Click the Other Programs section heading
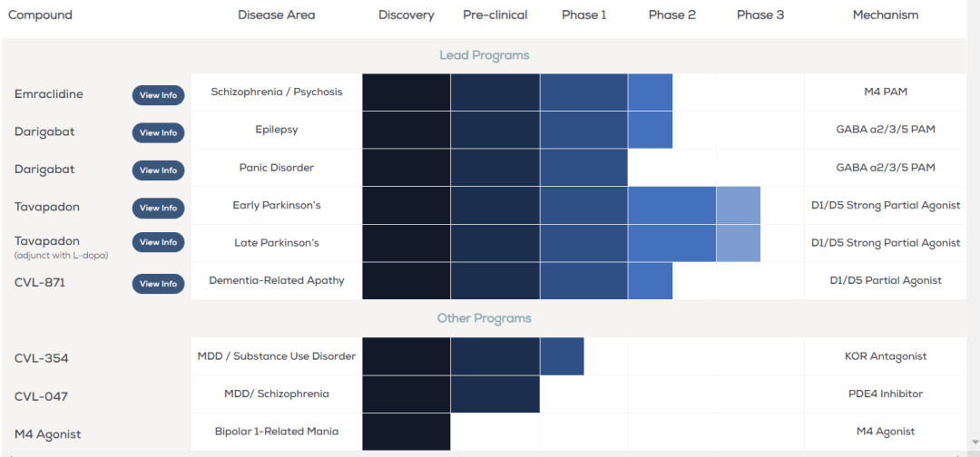 pyautogui.click(x=485, y=318)
